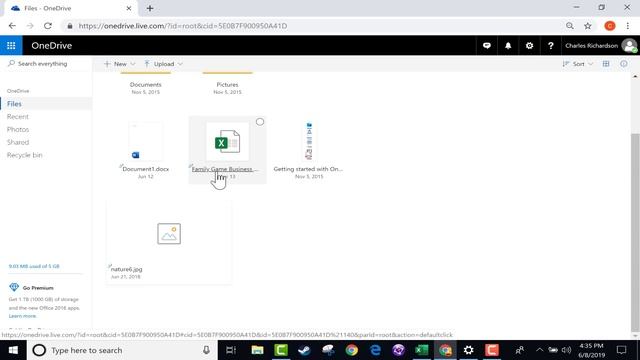Click the Chrome profile avatar

point(610,26)
